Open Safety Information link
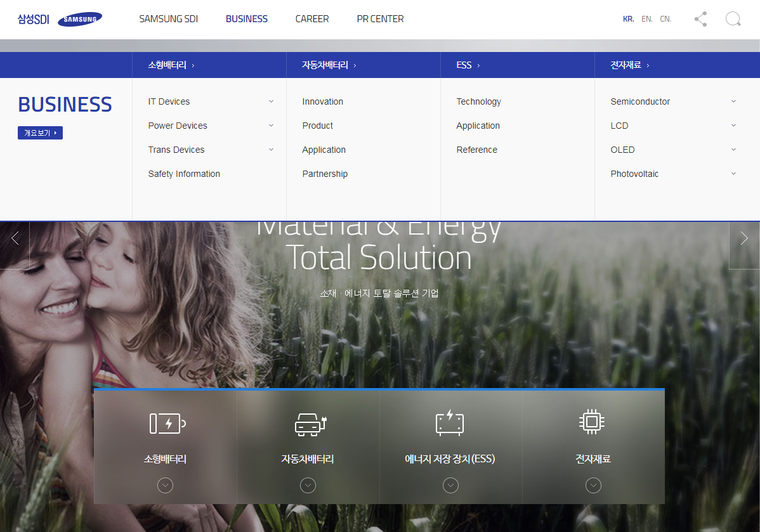Screen dimensions: 760x532 184,174
